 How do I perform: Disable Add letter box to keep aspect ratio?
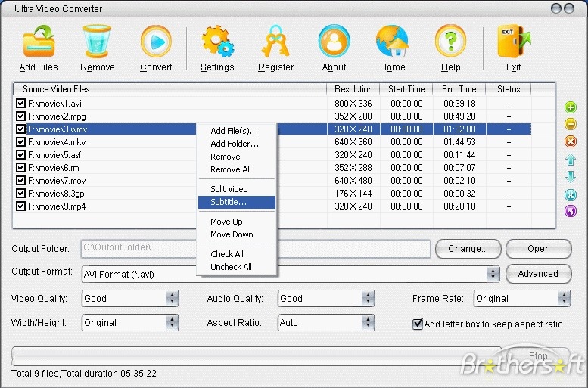pyautogui.click(x=418, y=324)
